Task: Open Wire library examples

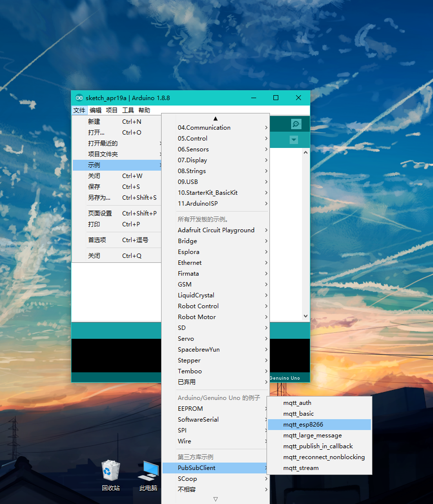Action: (215, 441)
